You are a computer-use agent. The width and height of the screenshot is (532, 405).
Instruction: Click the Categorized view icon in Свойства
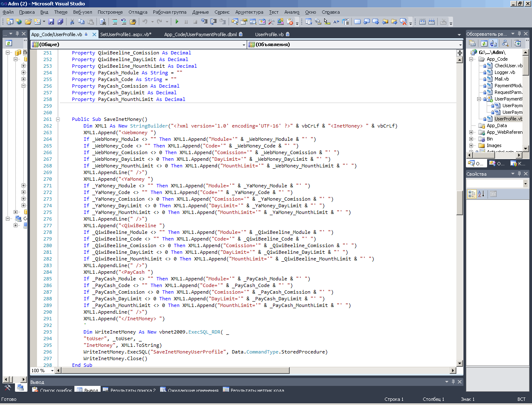tap(472, 194)
